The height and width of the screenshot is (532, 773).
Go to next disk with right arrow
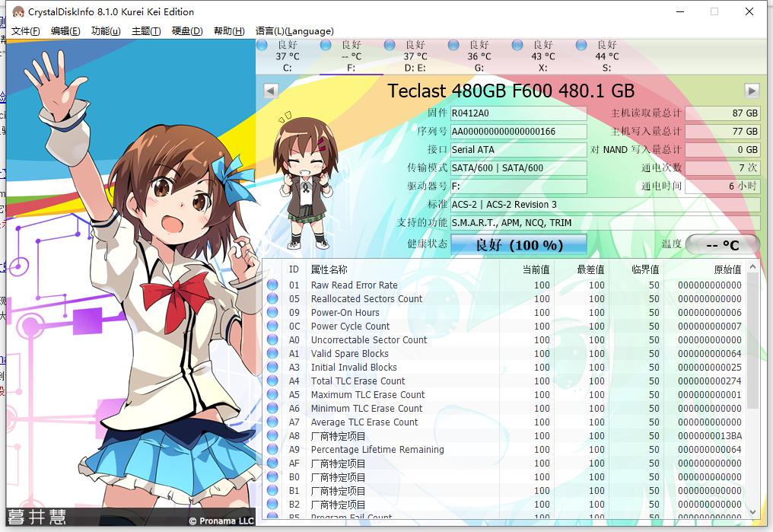click(x=751, y=91)
